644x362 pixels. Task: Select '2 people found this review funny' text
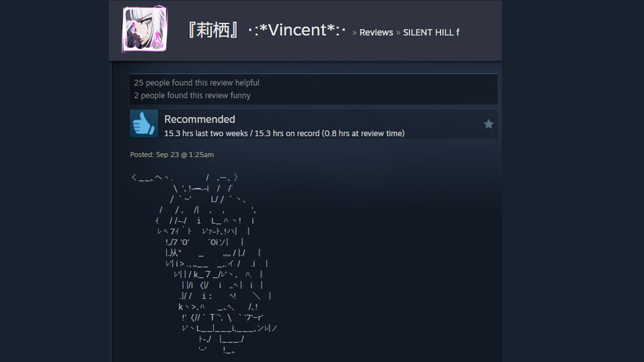[192, 95]
